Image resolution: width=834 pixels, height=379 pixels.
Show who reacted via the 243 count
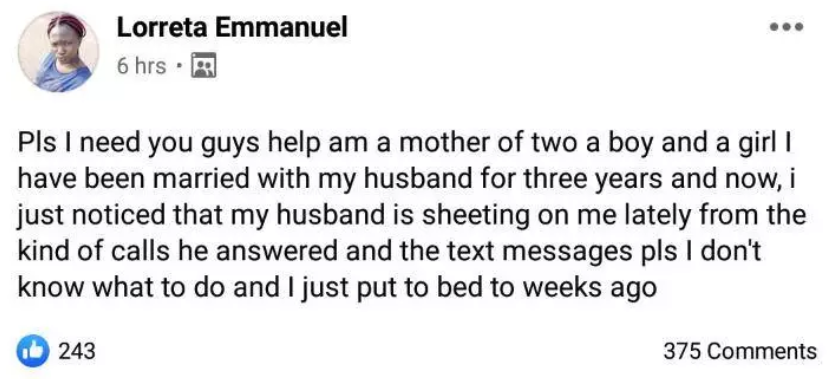pos(77,351)
